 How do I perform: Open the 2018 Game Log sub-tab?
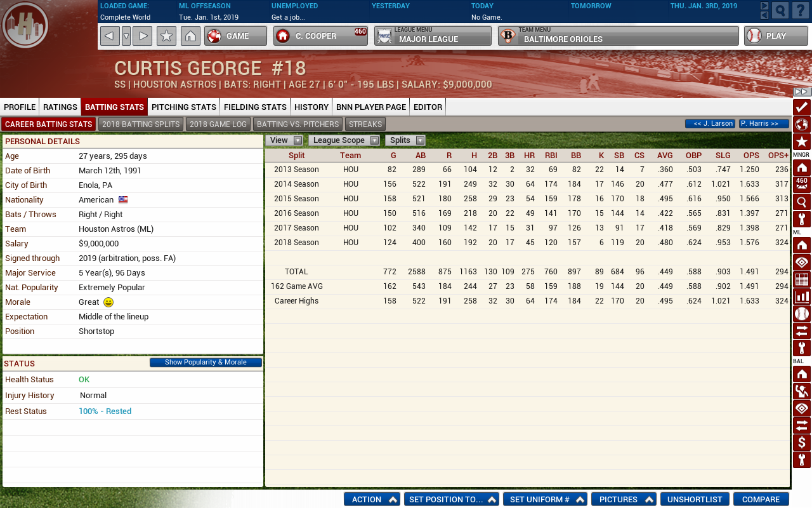click(218, 124)
